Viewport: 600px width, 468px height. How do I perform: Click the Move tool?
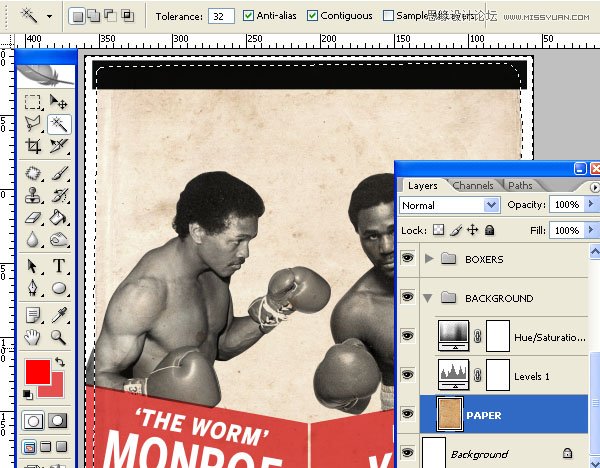pos(59,102)
